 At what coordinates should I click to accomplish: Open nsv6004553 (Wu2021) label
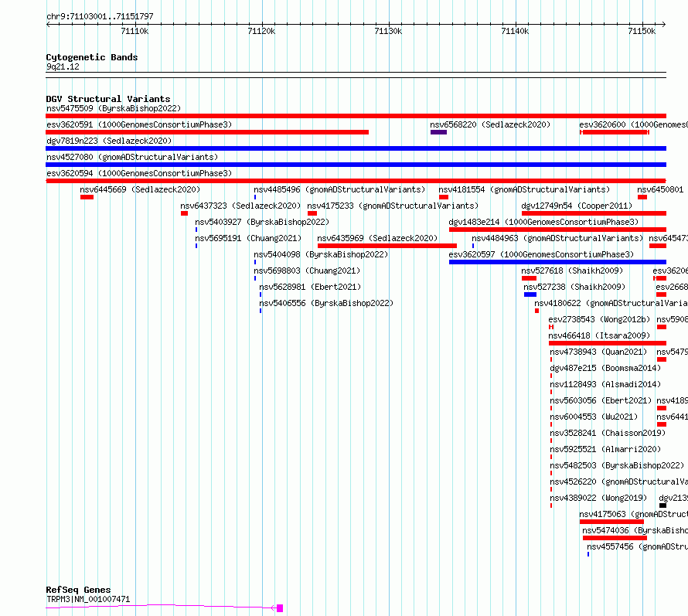coord(594,417)
